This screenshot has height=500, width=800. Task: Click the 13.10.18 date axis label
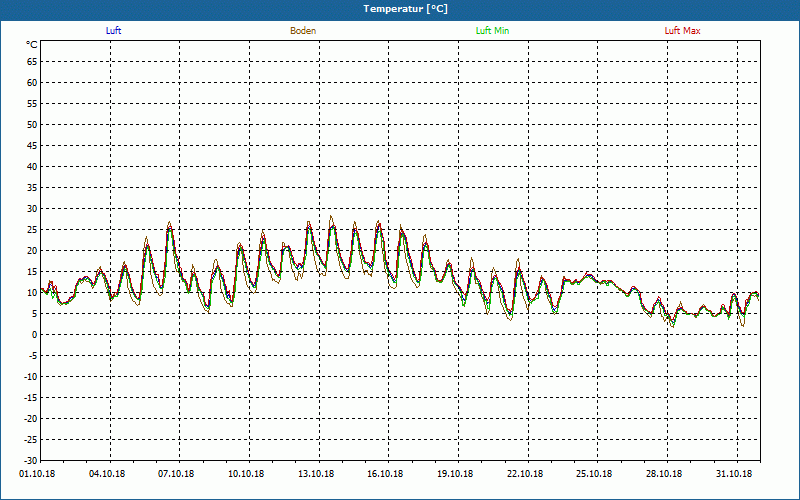click(x=316, y=473)
